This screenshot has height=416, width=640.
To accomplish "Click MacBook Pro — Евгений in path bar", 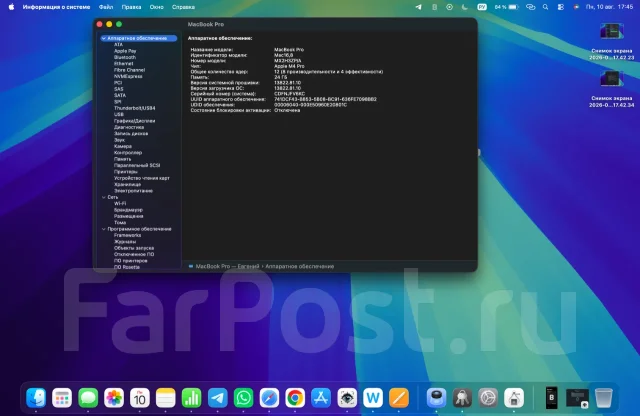I will point(227,266).
